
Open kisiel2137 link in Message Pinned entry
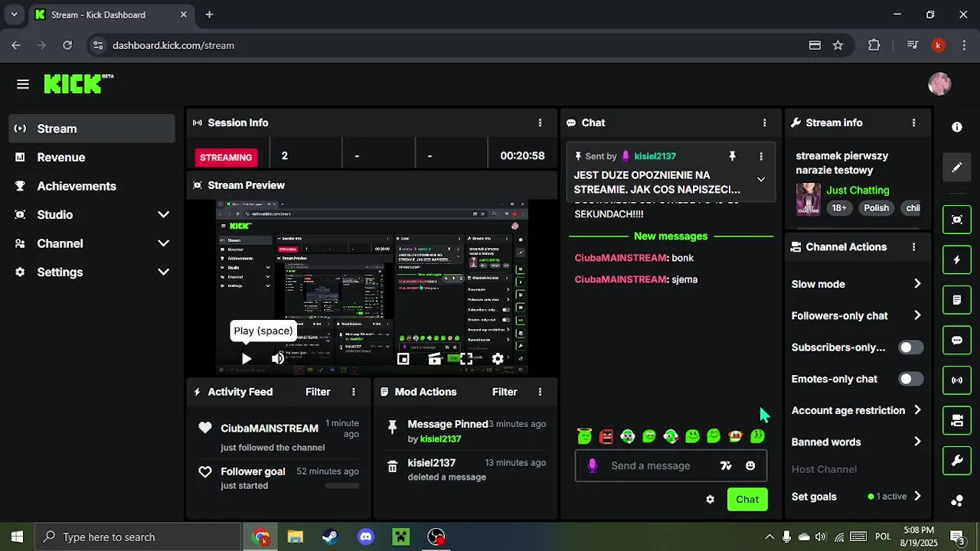pos(440,439)
